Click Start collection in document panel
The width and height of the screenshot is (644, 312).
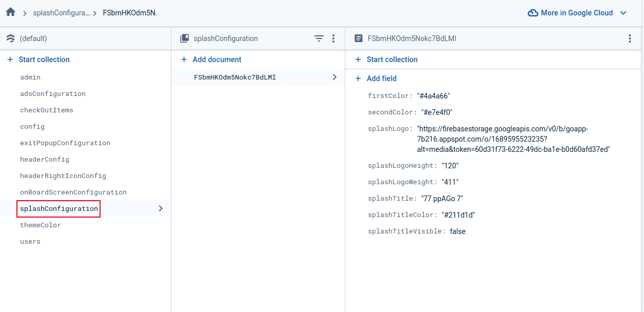(392, 60)
